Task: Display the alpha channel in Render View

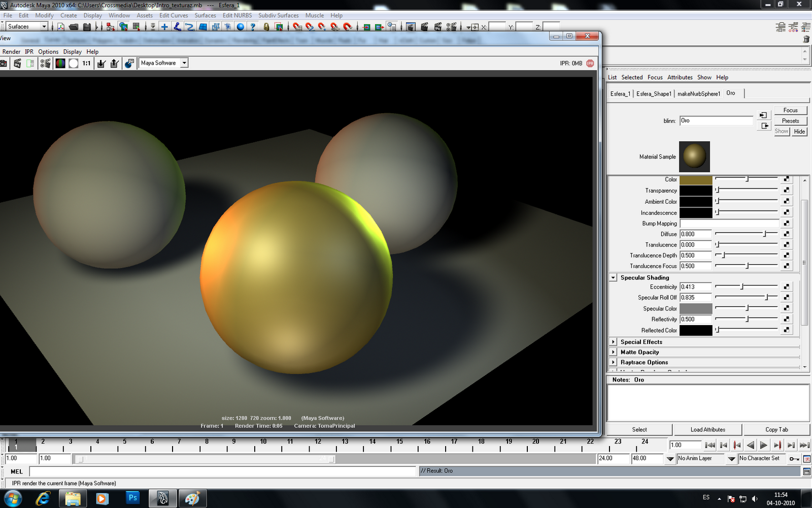Action: pos(74,62)
